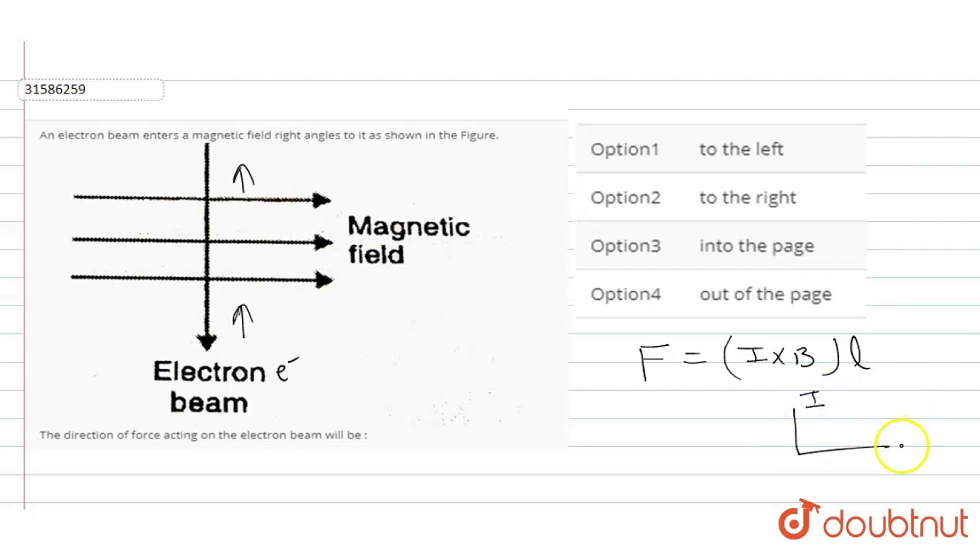Click the 'Electron beam' diagram label
The width and height of the screenshot is (980, 551).
click(x=209, y=386)
